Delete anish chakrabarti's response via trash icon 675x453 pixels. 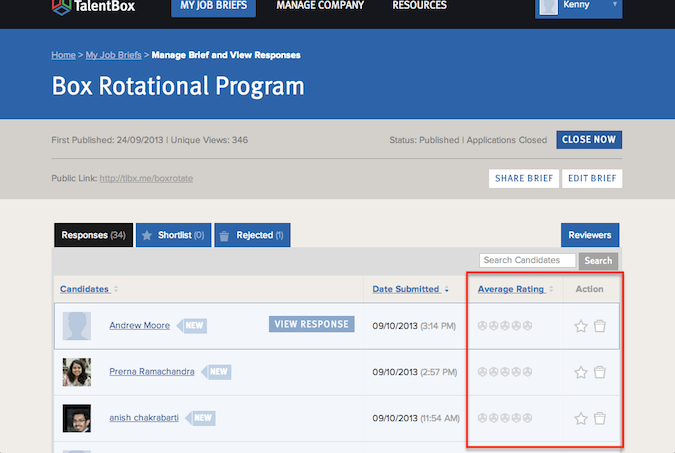(600, 418)
